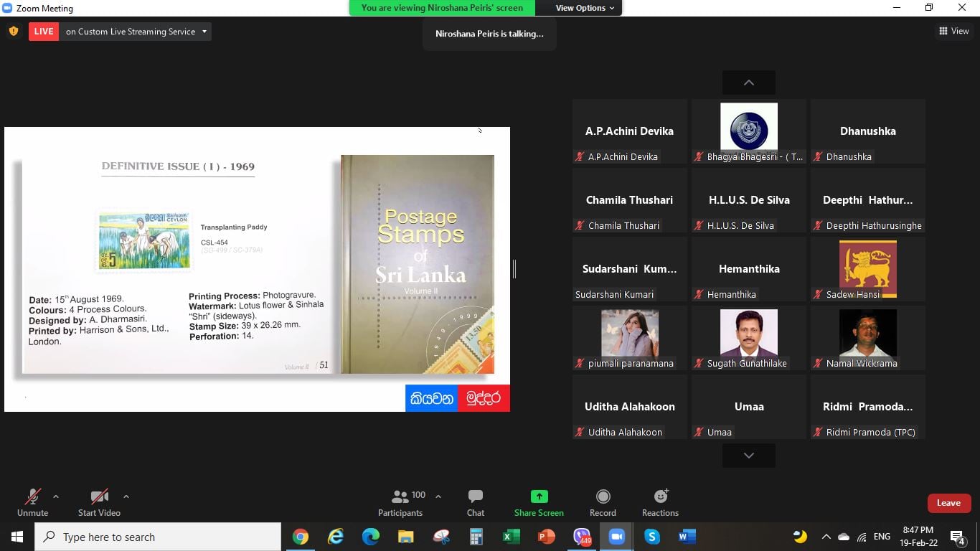Select the Dhanushka participant tile
The image size is (980, 551).
click(x=868, y=132)
